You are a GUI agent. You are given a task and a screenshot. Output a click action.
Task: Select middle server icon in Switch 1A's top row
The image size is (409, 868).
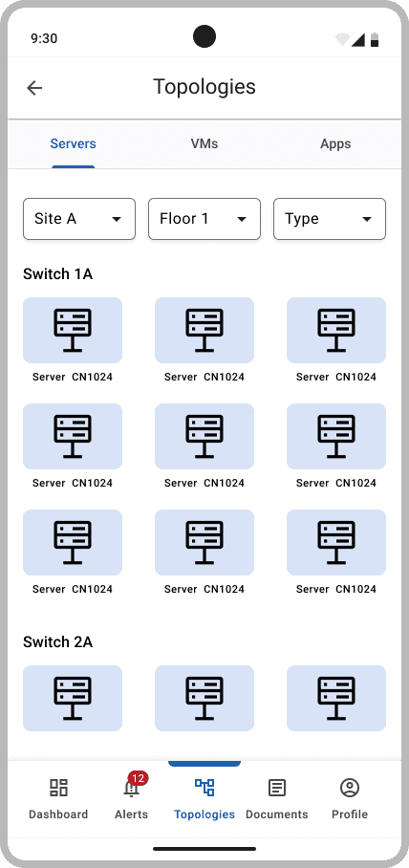[204, 331]
